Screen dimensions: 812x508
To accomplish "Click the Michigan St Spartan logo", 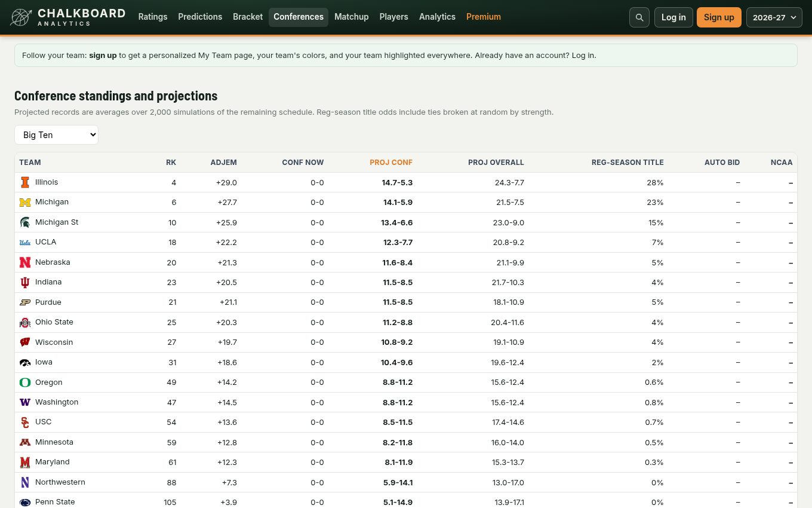I will tap(25, 222).
